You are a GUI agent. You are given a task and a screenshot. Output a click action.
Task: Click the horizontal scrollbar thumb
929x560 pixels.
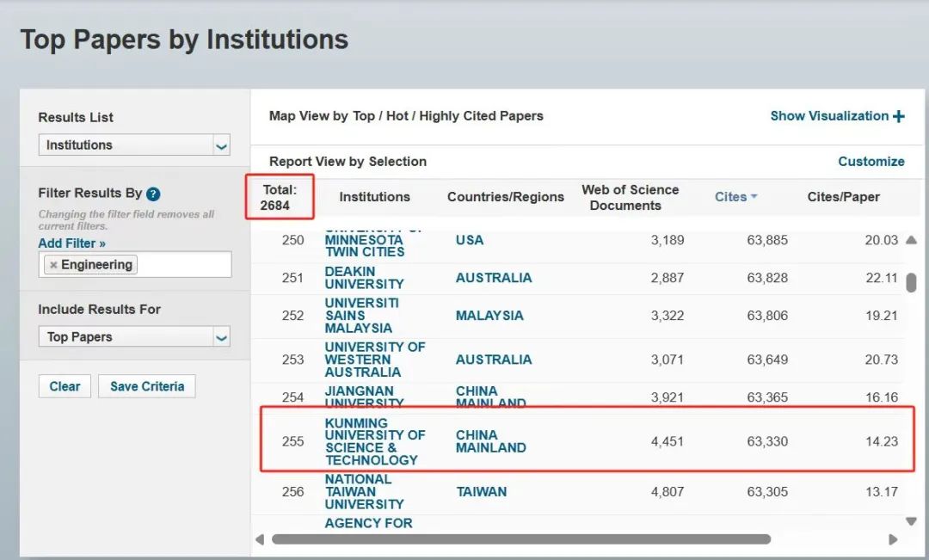[x=520, y=539]
